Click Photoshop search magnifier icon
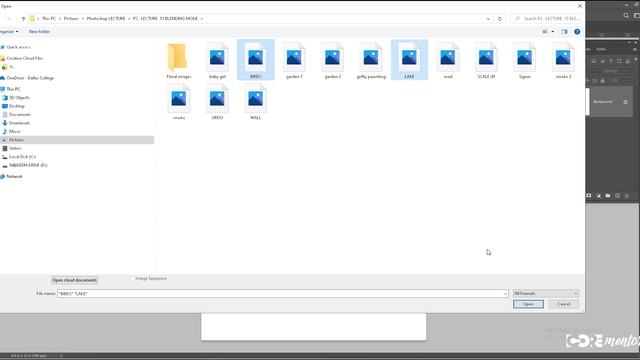 point(626,16)
